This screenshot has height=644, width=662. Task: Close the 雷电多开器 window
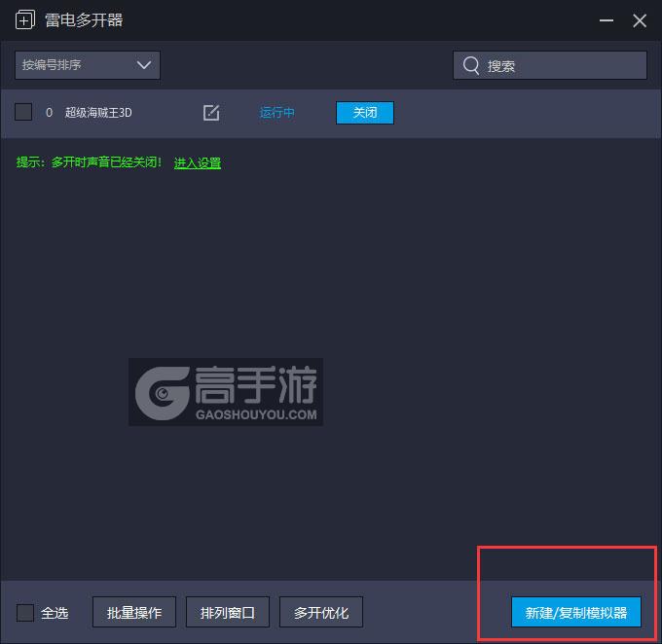[x=640, y=20]
